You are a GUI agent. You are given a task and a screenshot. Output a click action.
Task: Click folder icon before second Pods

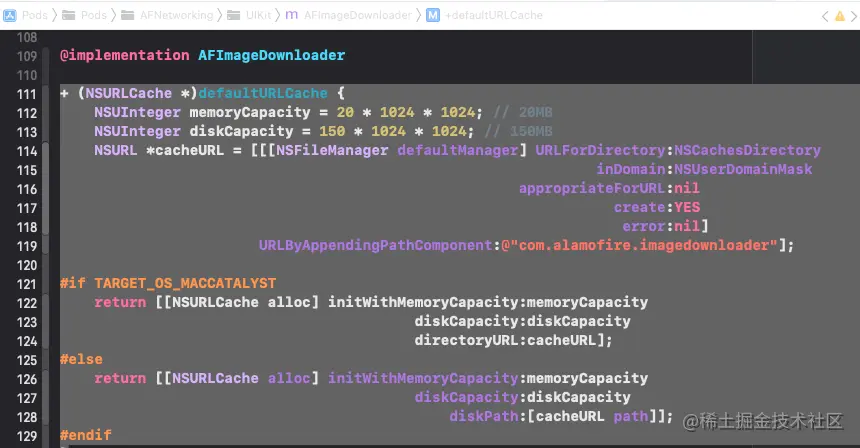click(x=69, y=15)
